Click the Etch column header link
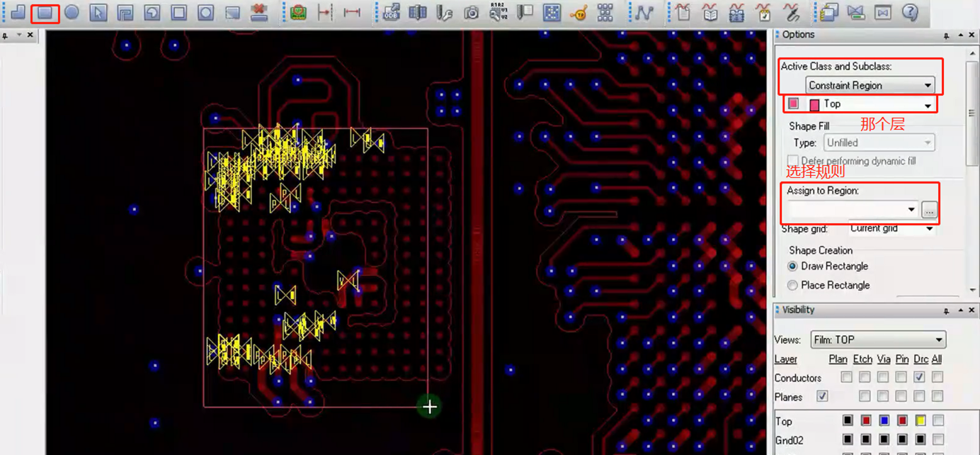The image size is (980, 455). tap(862, 359)
